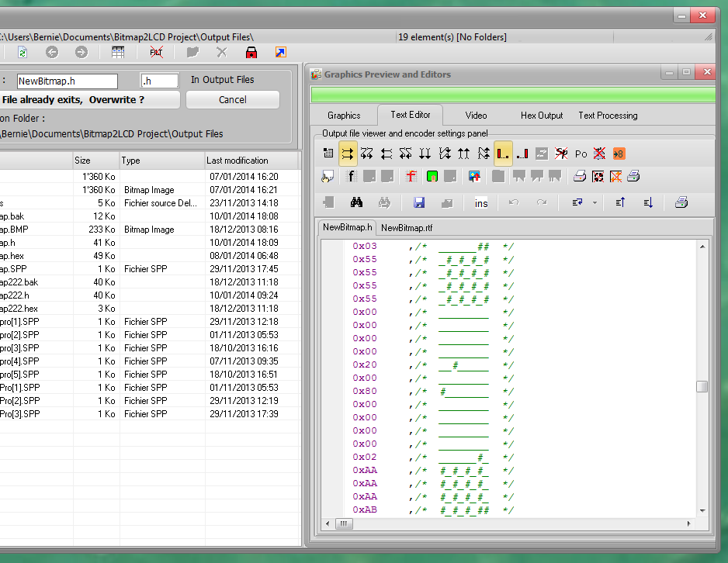Screen dimensions: 728x563
Task: Click the Last modification column header
Action: point(251,161)
